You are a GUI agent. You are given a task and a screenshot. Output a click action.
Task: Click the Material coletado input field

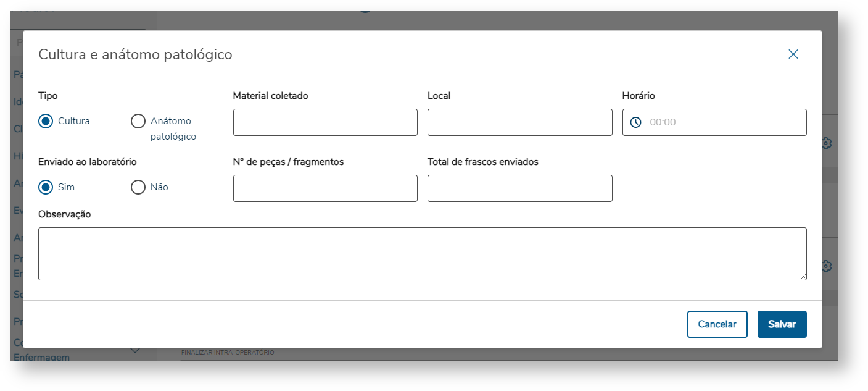pos(325,122)
